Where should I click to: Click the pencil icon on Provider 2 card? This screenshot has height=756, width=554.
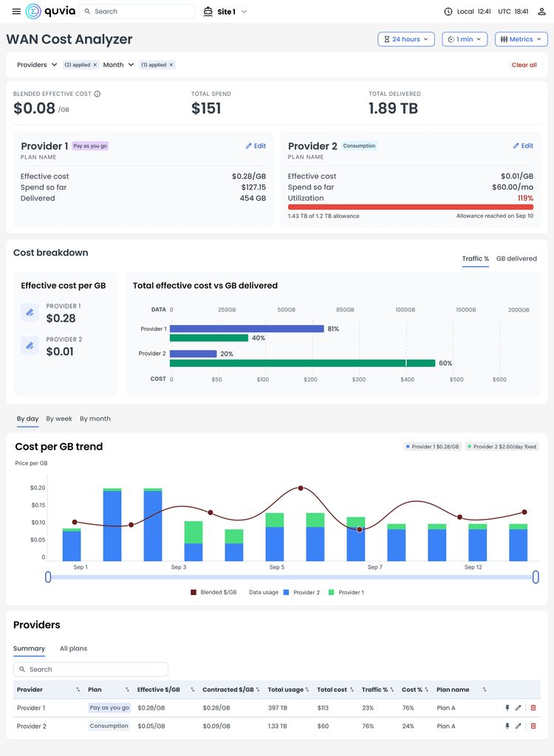(516, 145)
